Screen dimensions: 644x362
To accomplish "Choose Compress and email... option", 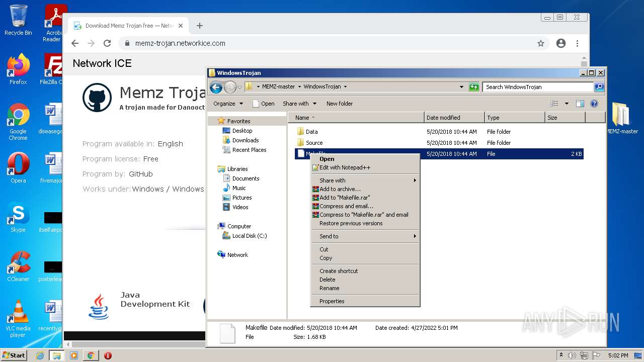I will [x=365, y=206].
